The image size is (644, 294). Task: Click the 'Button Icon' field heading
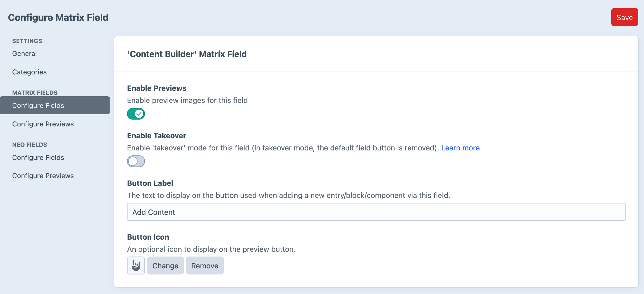[x=148, y=237]
